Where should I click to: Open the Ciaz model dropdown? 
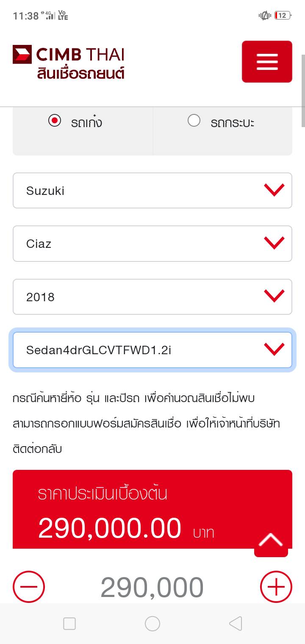coord(152,244)
